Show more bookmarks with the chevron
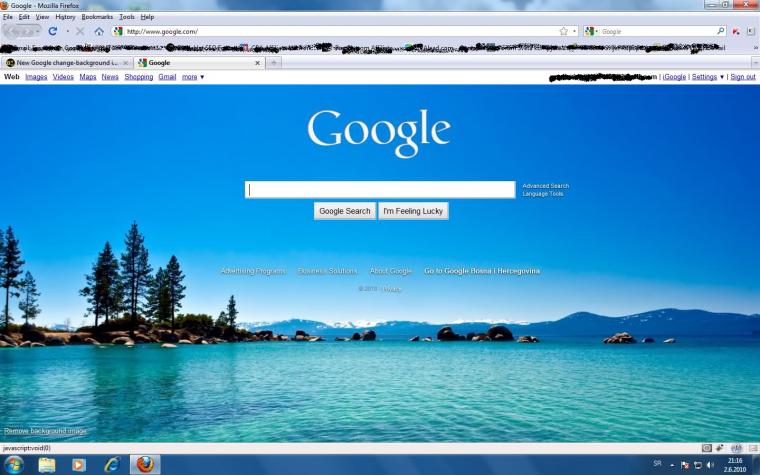This screenshot has width=760, height=475. 755,48
